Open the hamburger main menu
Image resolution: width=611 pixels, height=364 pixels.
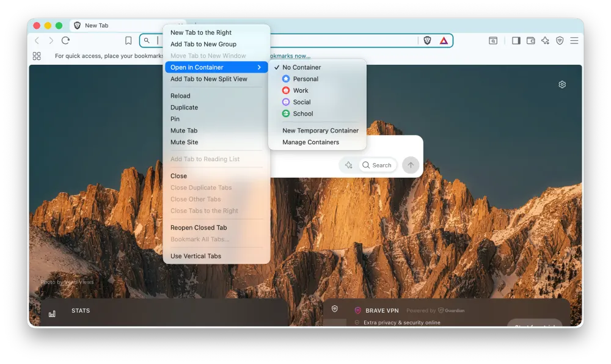tap(574, 40)
